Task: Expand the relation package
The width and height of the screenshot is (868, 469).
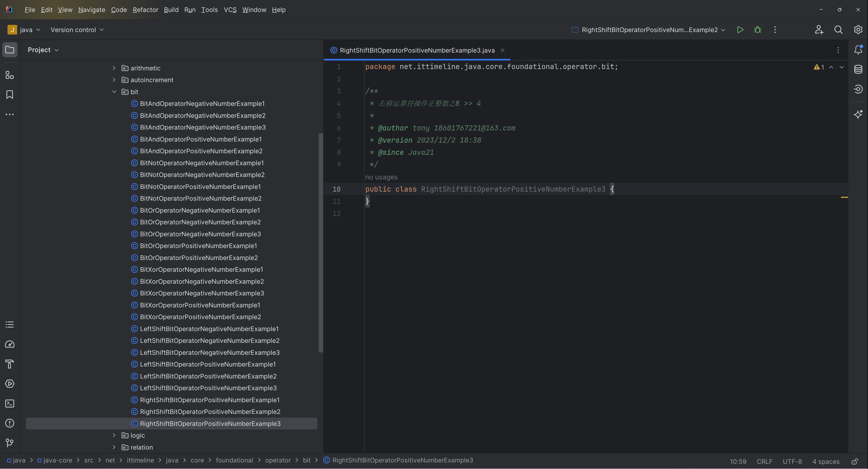Action: (x=114, y=447)
